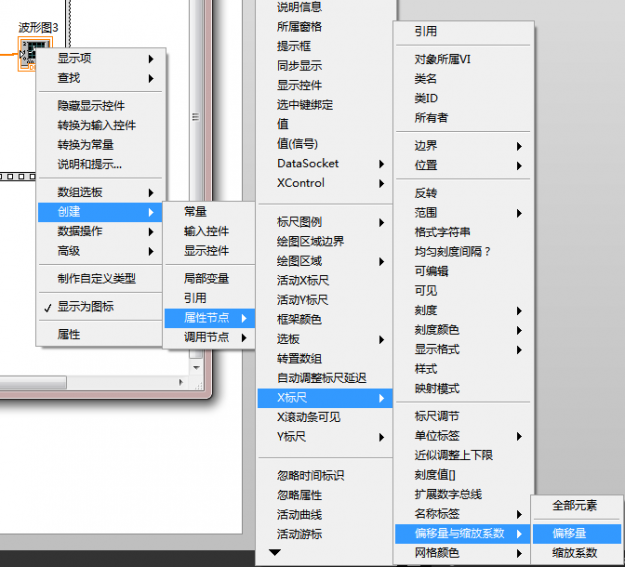Expand the 高级 submenu
Image resolution: width=625 pixels, height=567 pixels.
(100, 251)
